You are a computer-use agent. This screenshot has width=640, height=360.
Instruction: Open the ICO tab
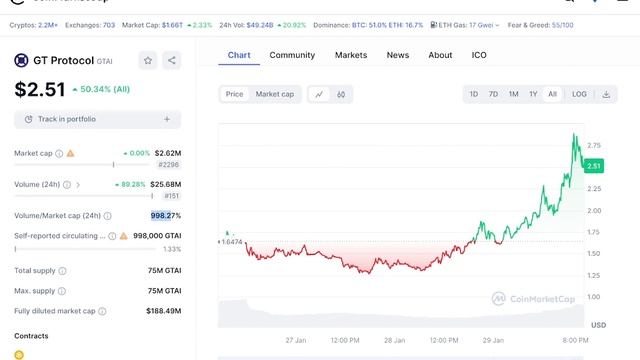[479, 55]
